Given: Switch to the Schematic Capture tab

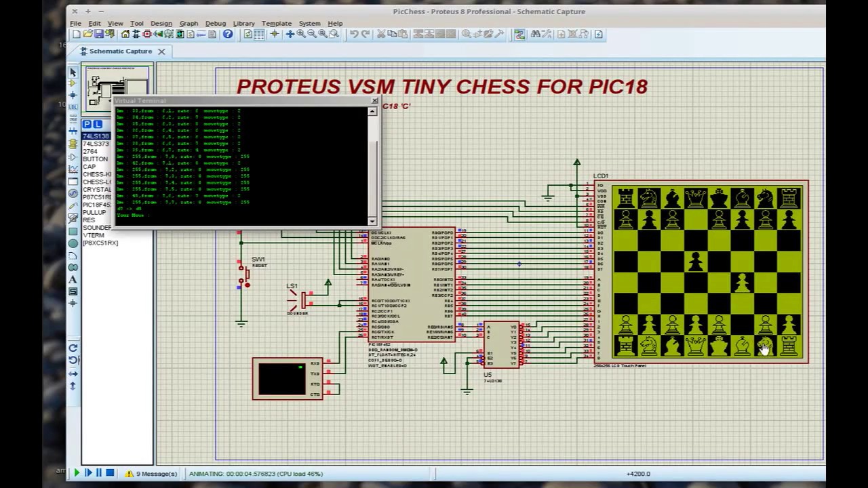Looking at the screenshot, I should click(120, 51).
